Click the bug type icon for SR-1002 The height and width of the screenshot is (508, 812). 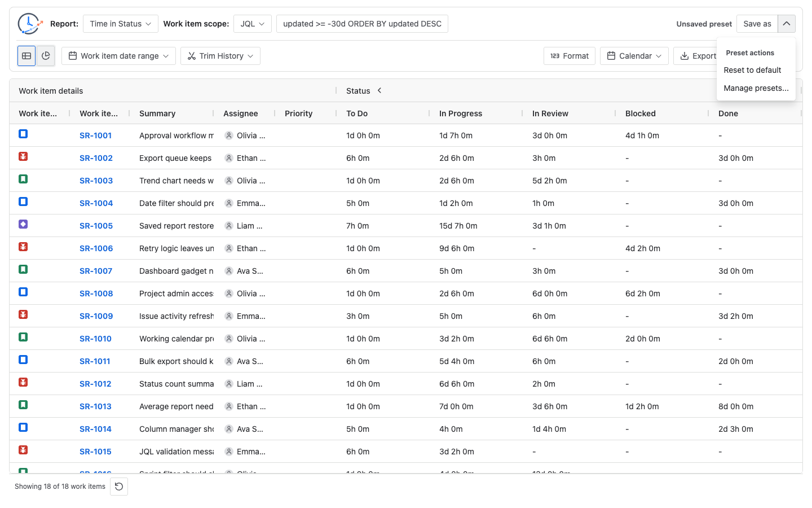click(x=23, y=156)
